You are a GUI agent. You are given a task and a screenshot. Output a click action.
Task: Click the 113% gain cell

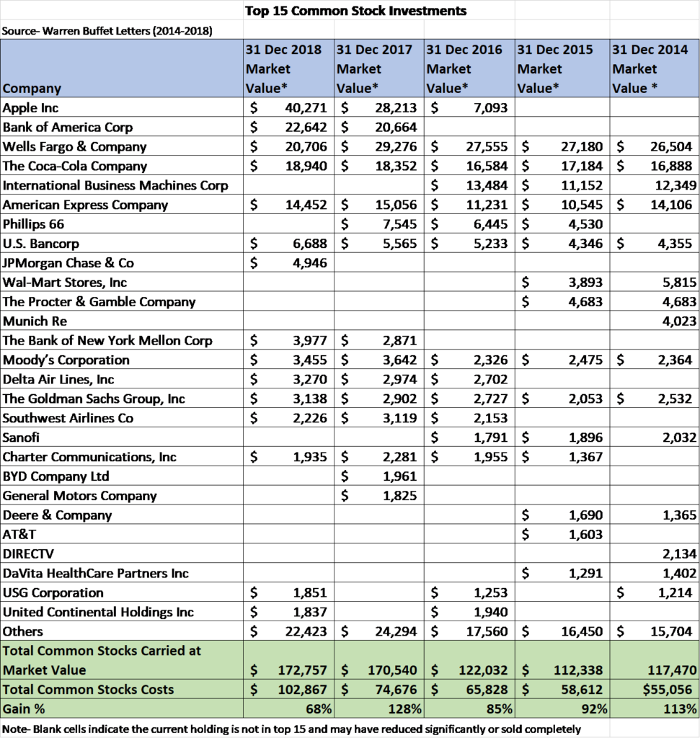point(680,708)
